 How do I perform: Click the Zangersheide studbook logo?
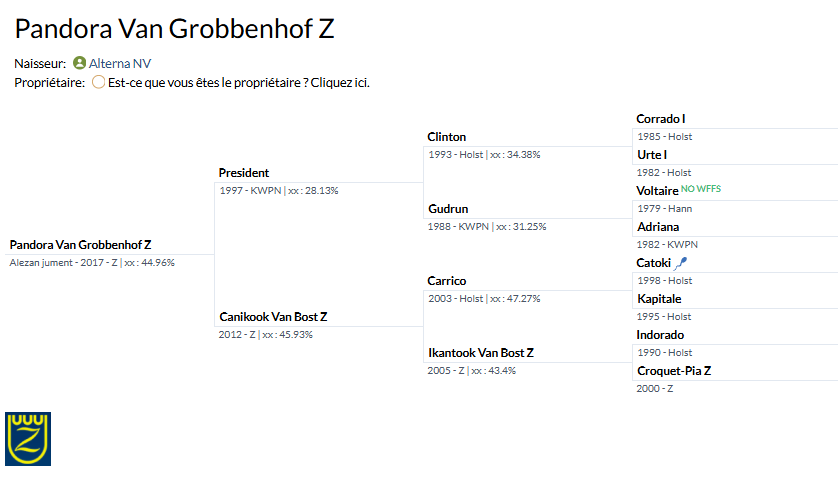(28, 438)
